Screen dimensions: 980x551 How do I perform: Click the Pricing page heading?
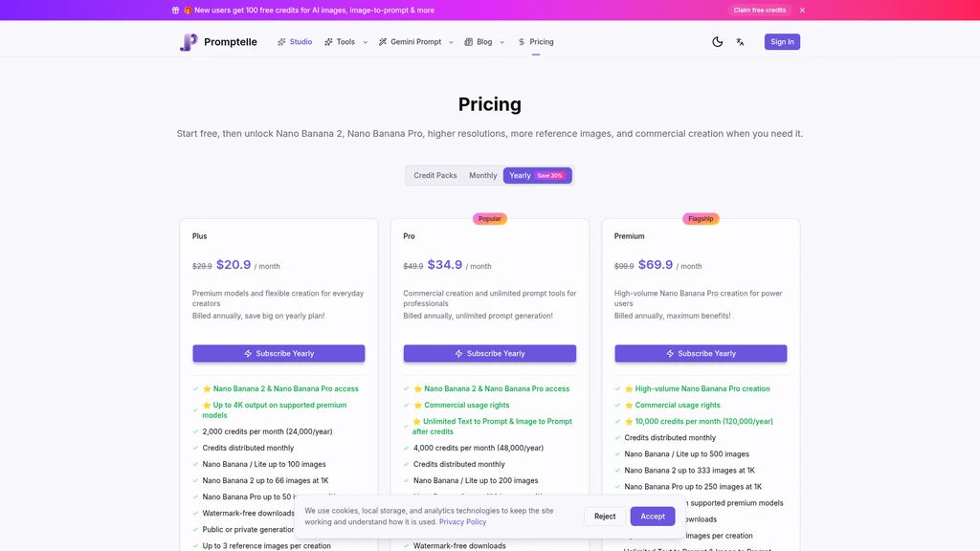point(489,104)
